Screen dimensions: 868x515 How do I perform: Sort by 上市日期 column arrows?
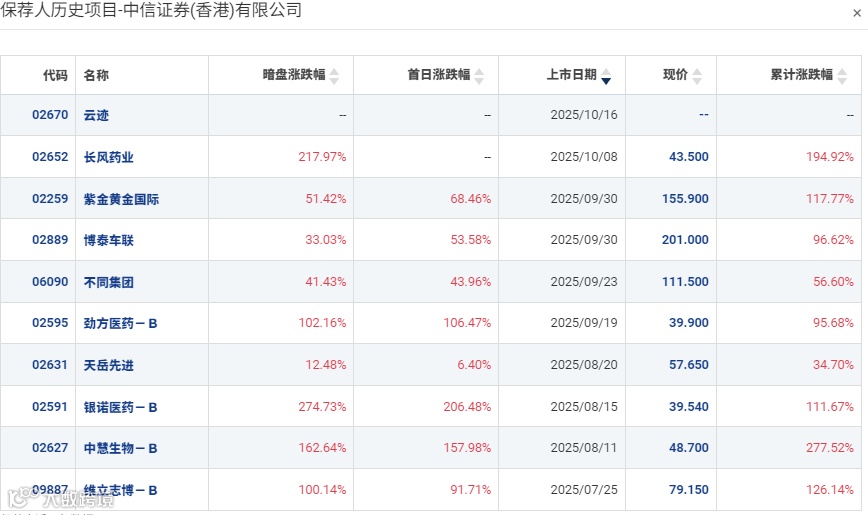point(606,75)
